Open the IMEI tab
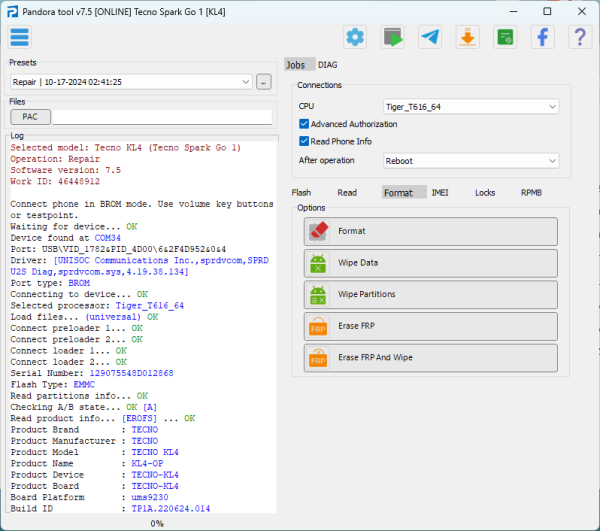 pyautogui.click(x=440, y=192)
